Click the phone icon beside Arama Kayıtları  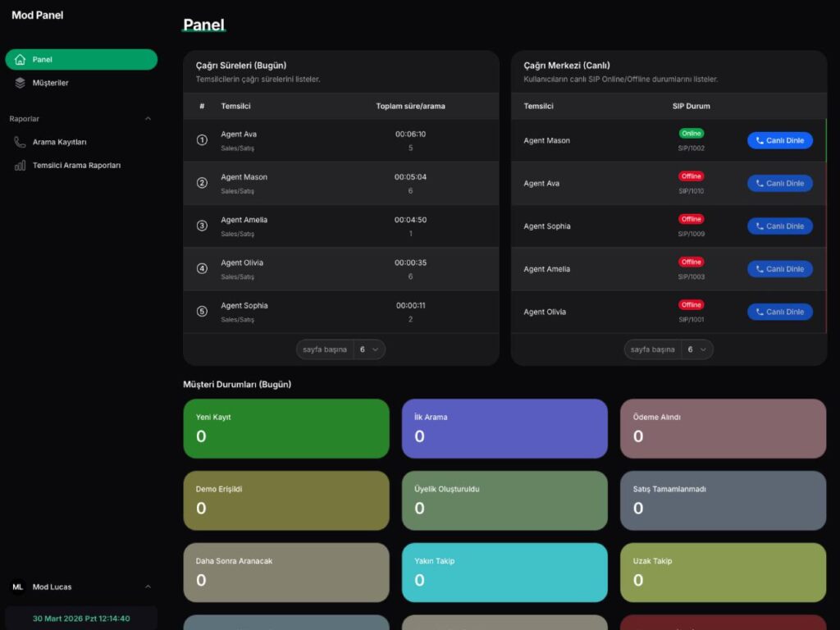point(20,142)
